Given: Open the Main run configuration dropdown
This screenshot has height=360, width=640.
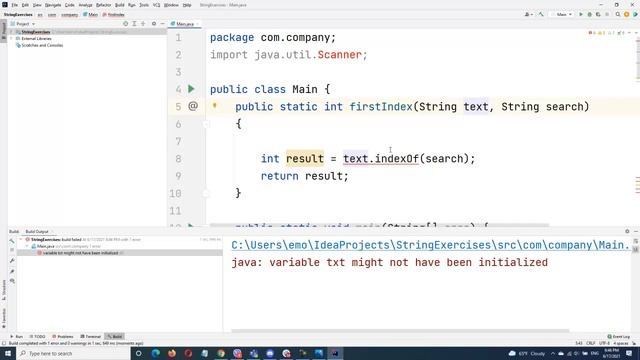Looking at the screenshot, I should (561, 14).
